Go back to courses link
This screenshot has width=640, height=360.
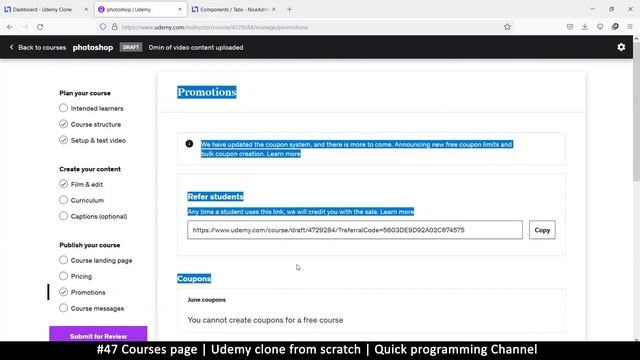(x=38, y=47)
